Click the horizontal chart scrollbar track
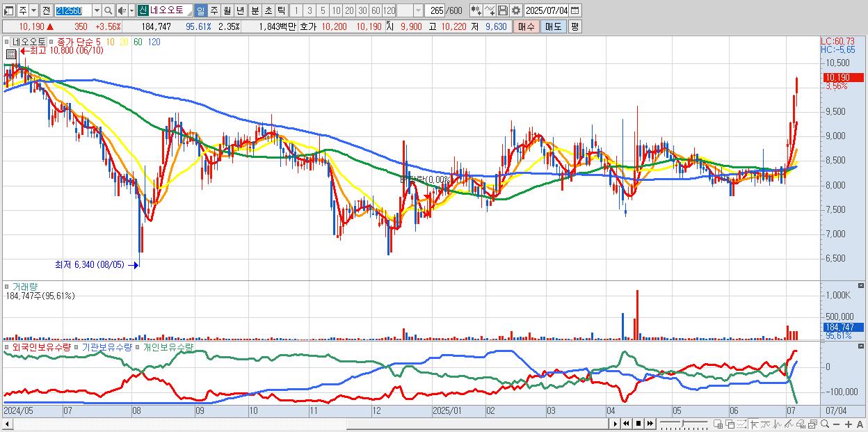Image resolution: width=868 pixels, height=432 pixels. click(180, 424)
